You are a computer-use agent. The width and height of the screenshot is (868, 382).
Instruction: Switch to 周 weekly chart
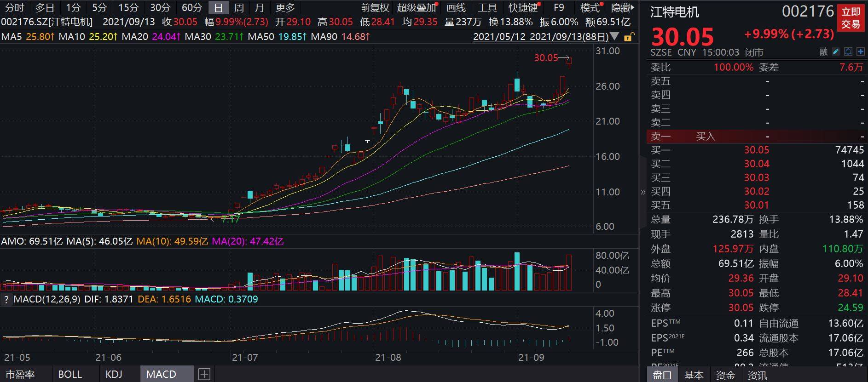click(x=238, y=8)
